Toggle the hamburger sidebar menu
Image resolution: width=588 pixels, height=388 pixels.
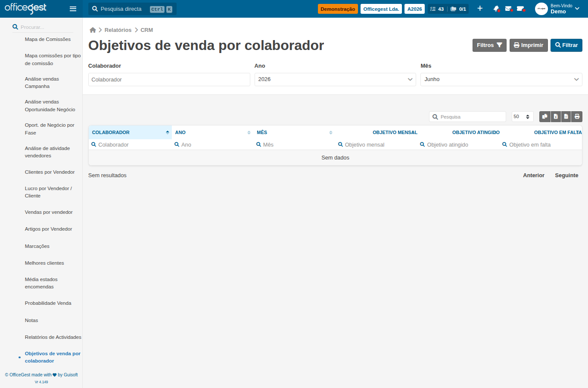pos(73,9)
